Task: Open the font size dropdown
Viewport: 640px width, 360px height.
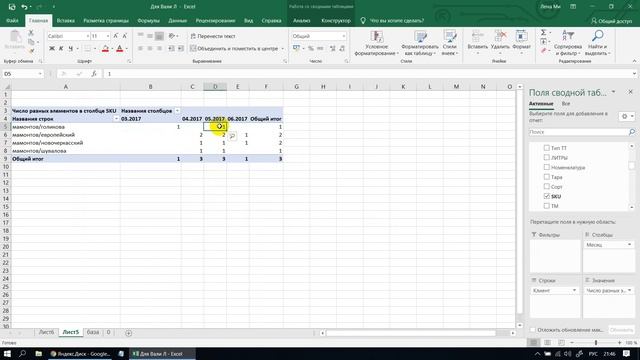Action: pos(108,36)
